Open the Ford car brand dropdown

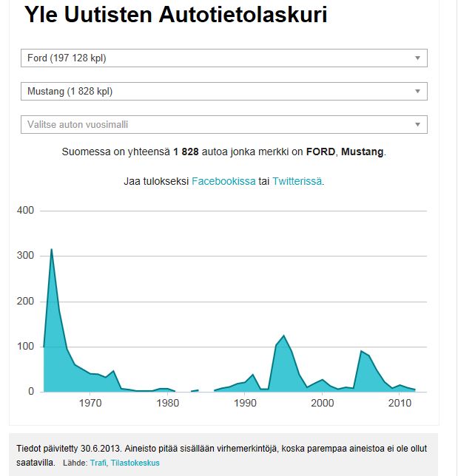(215, 58)
